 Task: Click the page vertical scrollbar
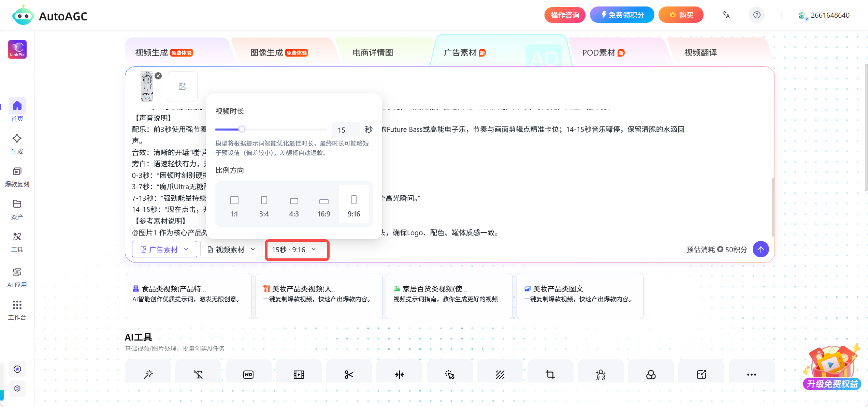pos(866,128)
